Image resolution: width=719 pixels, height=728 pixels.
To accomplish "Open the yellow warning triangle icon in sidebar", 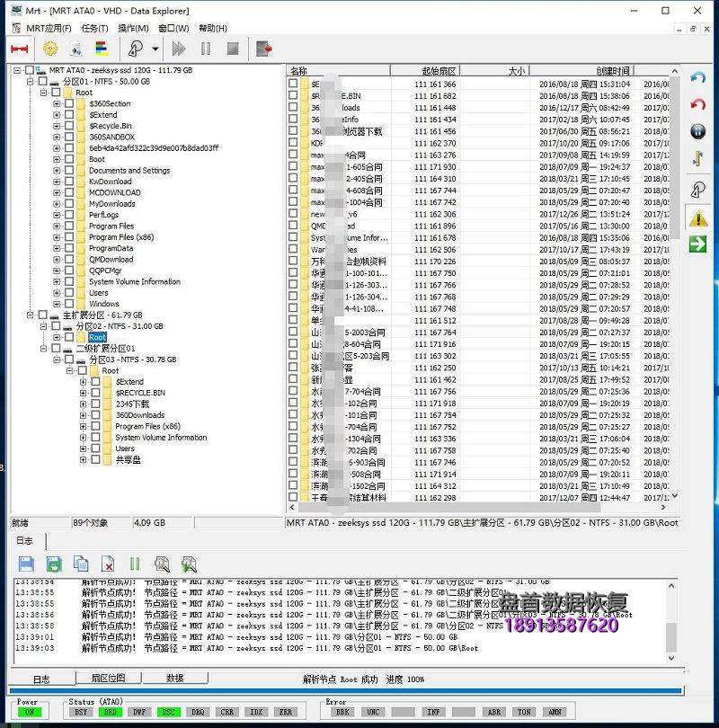I will (697, 217).
